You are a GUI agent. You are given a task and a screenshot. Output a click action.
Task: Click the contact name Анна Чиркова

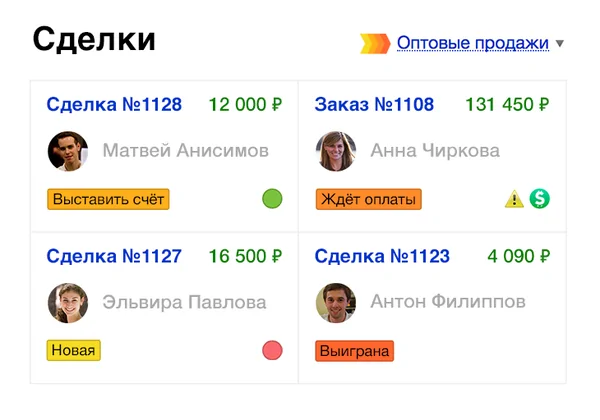click(x=435, y=151)
